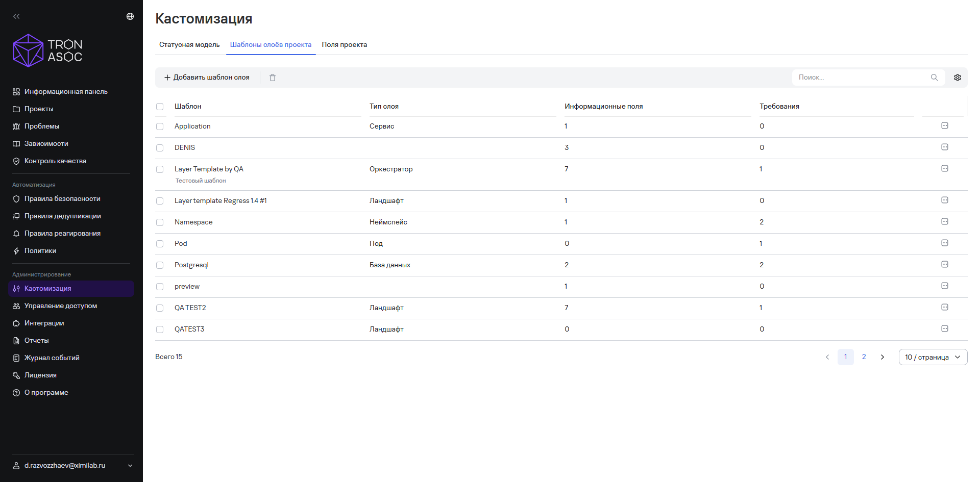
Task: Switch to Шаблоны слоёв проекта tab
Action: pyautogui.click(x=271, y=45)
